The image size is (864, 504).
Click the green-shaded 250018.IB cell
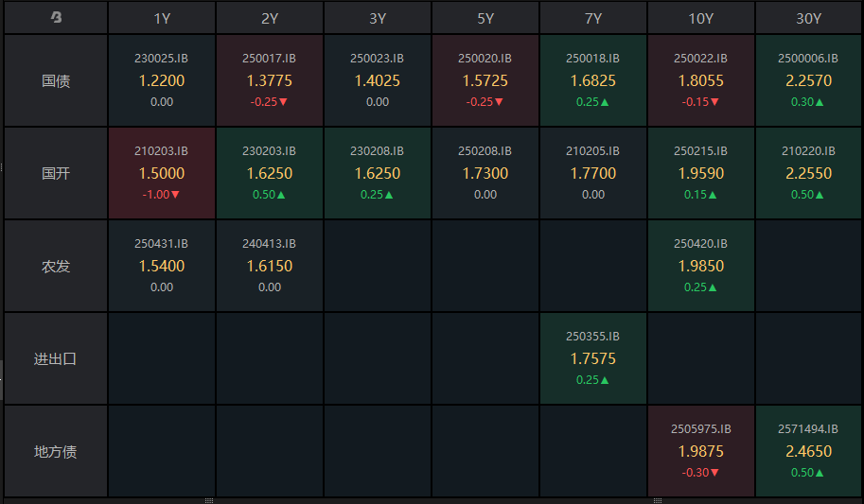pos(593,81)
